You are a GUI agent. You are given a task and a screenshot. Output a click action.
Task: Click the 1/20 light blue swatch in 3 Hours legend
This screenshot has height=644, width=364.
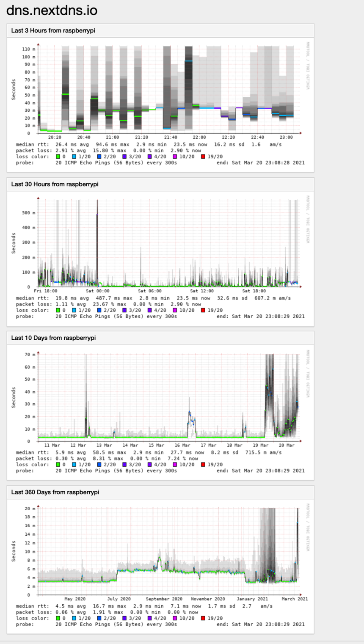pyautogui.click(x=74, y=157)
